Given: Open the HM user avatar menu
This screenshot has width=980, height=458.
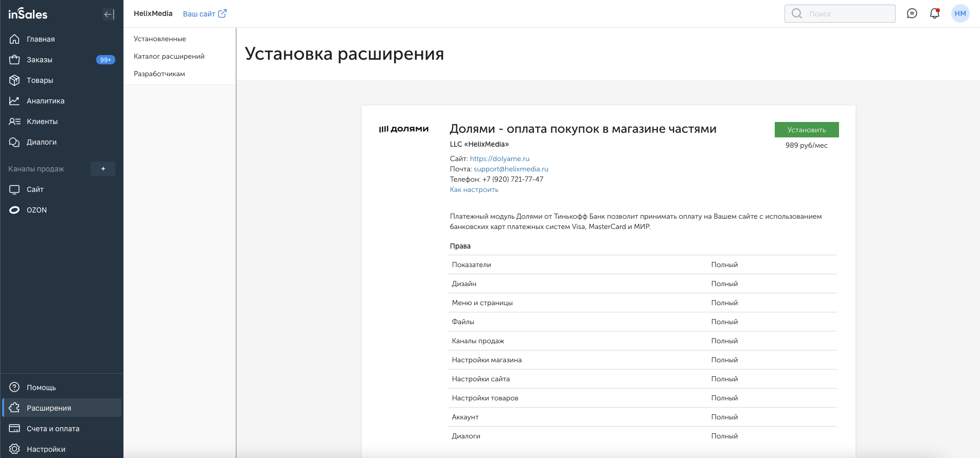Looking at the screenshot, I should pos(960,13).
